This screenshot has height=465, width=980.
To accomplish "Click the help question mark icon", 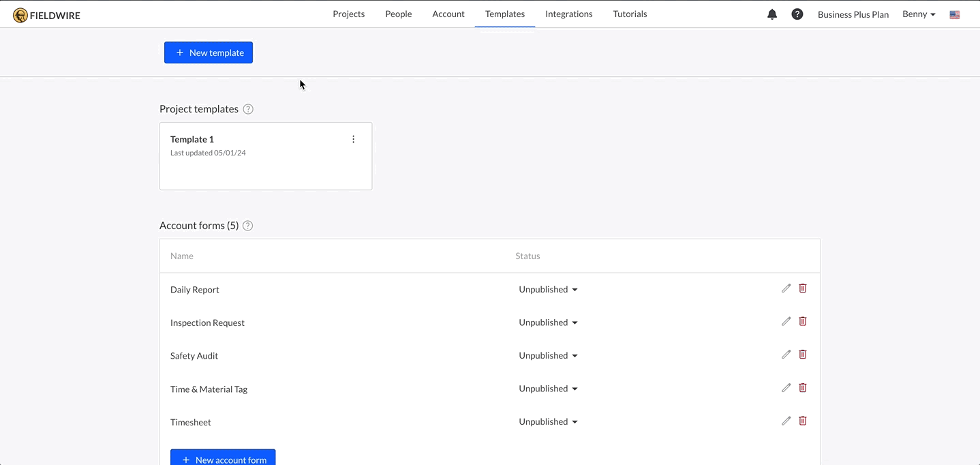I will point(797,14).
